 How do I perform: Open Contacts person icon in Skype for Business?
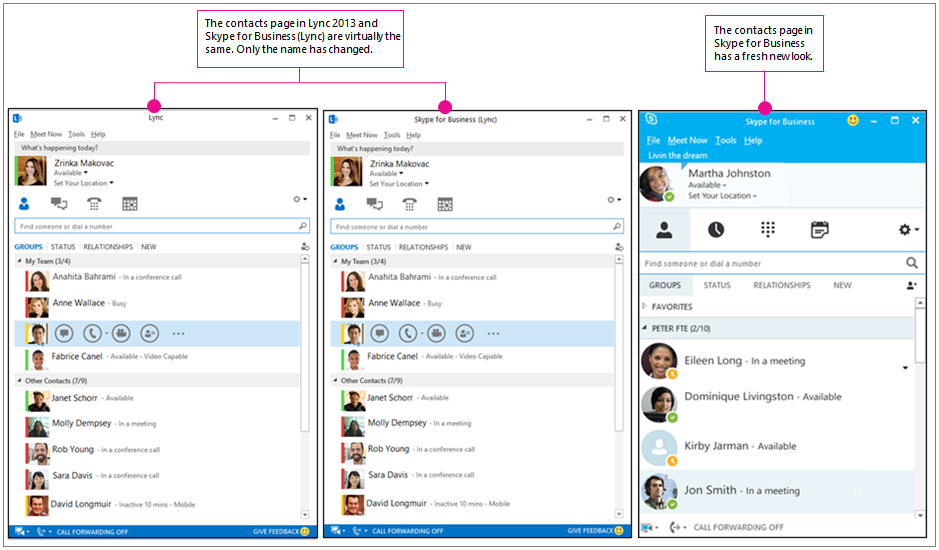coord(664,229)
